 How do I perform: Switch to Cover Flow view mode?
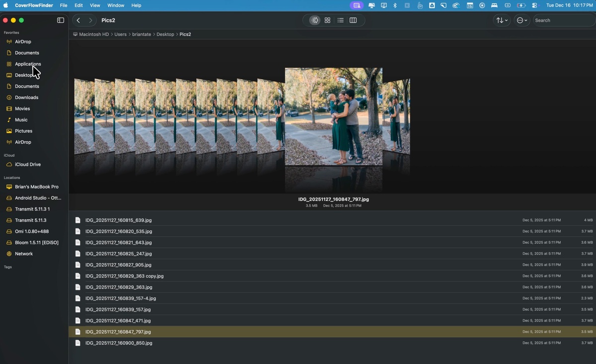tap(314, 20)
